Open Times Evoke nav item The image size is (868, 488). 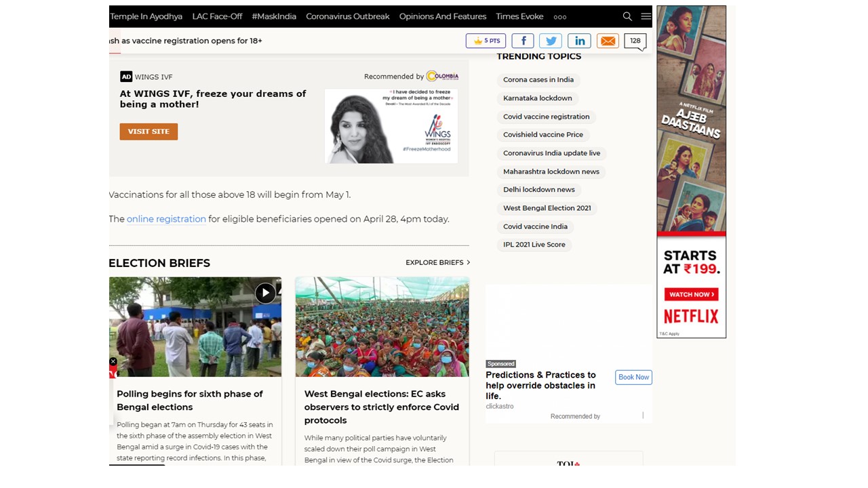pyautogui.click(x=519, y=16)
